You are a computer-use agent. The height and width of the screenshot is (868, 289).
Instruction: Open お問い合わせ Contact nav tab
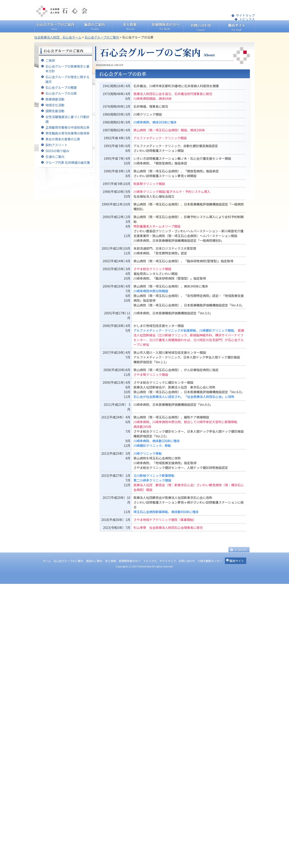pyautogui.click(x=201, y=26)
